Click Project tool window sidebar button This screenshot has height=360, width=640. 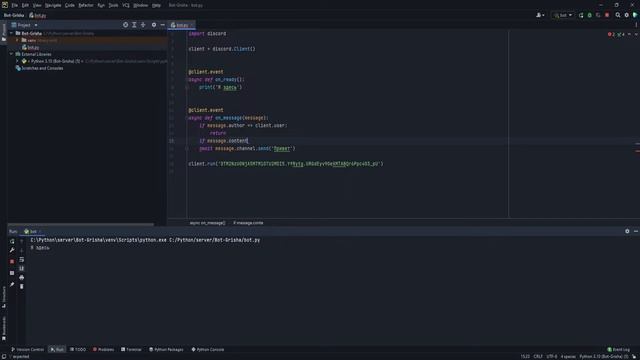(x=4, y=33)
